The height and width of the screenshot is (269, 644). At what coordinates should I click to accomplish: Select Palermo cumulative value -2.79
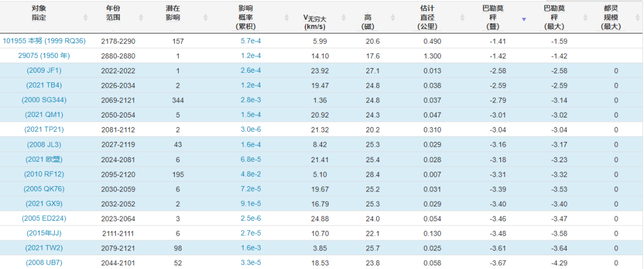[498, 100]
